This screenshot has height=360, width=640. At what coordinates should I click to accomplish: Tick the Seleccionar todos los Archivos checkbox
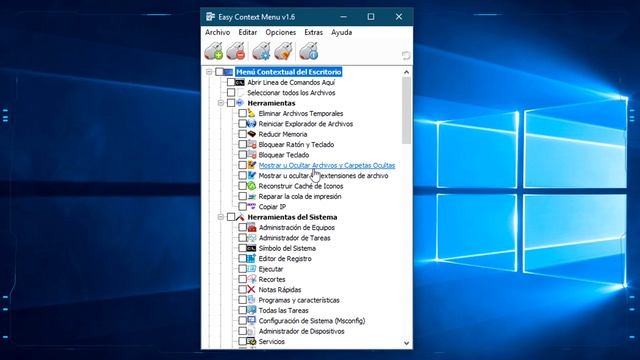tap(231, 93)
